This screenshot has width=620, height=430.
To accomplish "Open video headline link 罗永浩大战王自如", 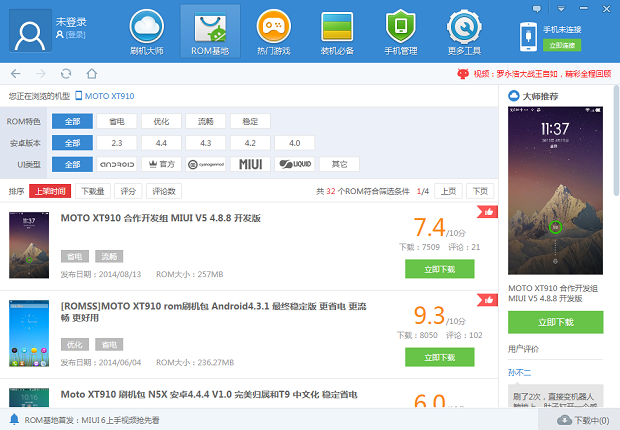I will [x=542, y=74].
